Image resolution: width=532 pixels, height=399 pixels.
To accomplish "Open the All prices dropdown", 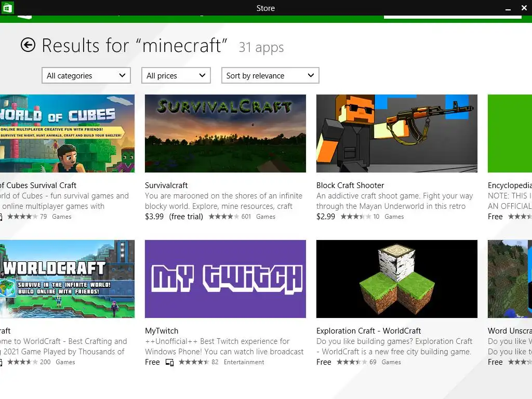I will click(176, 75).
